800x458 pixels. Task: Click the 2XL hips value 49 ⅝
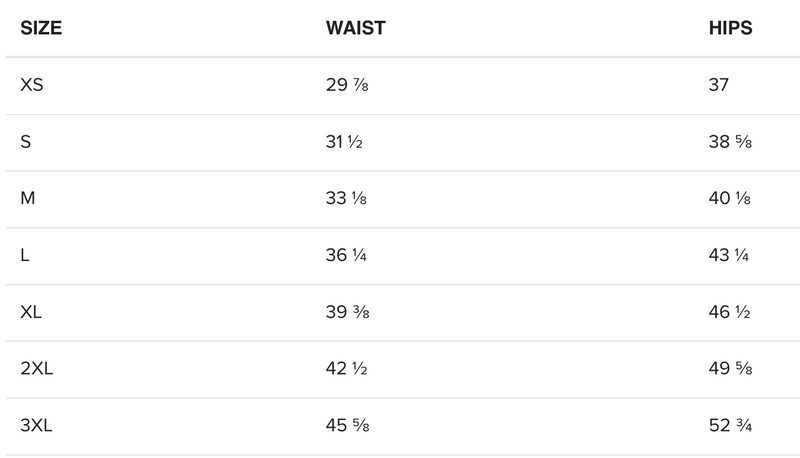pos(729,369)
